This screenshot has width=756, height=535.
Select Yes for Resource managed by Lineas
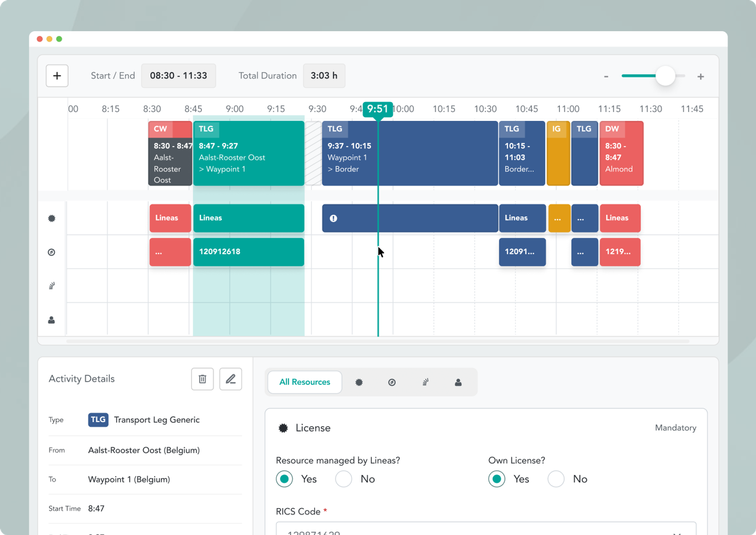[284, 479]
